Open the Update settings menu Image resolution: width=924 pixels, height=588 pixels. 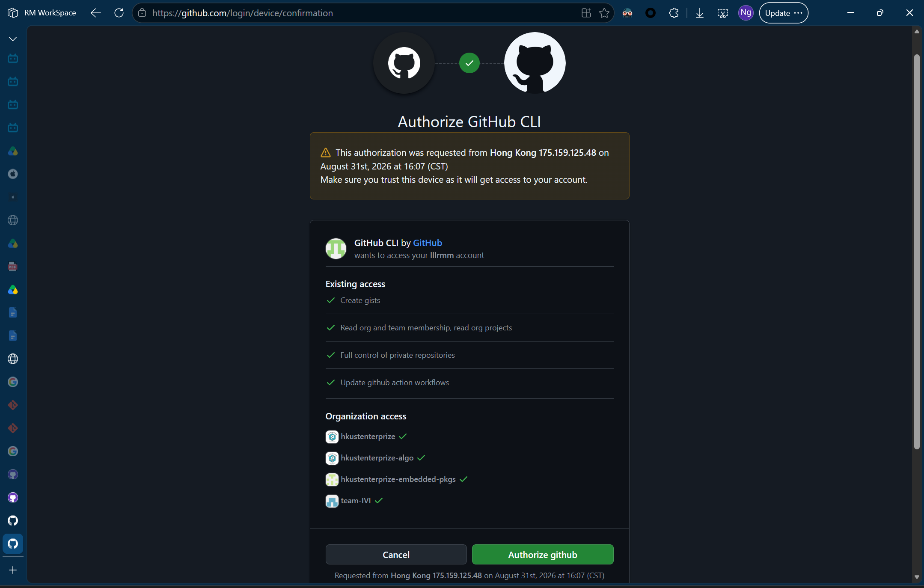(784, 13)
